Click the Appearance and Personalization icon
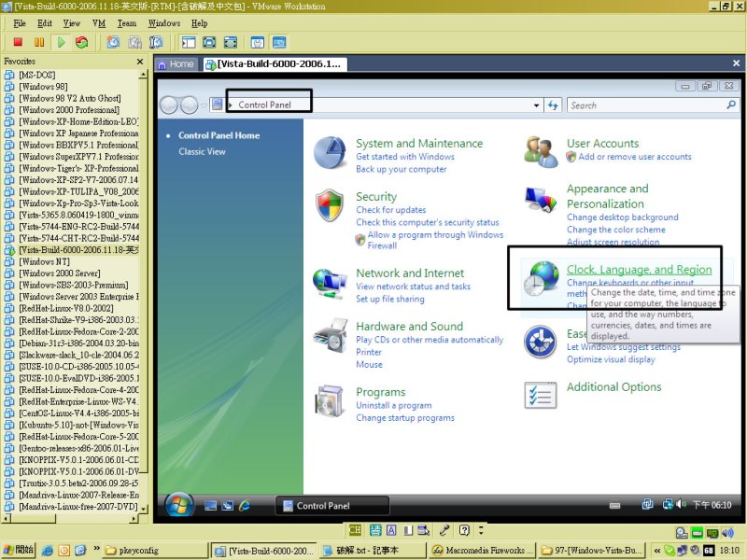747x560 pixels. [x=541, y=200]
